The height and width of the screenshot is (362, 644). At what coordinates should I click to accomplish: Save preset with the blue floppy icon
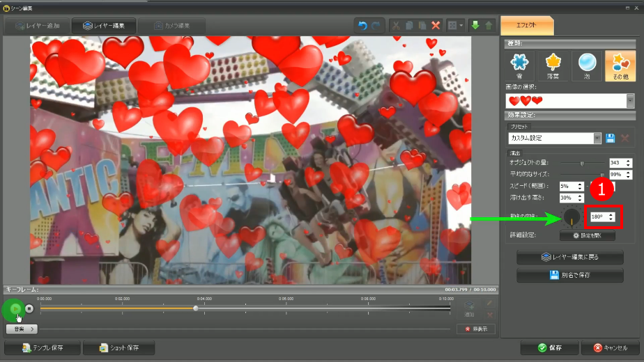click(x=610, y=138)
